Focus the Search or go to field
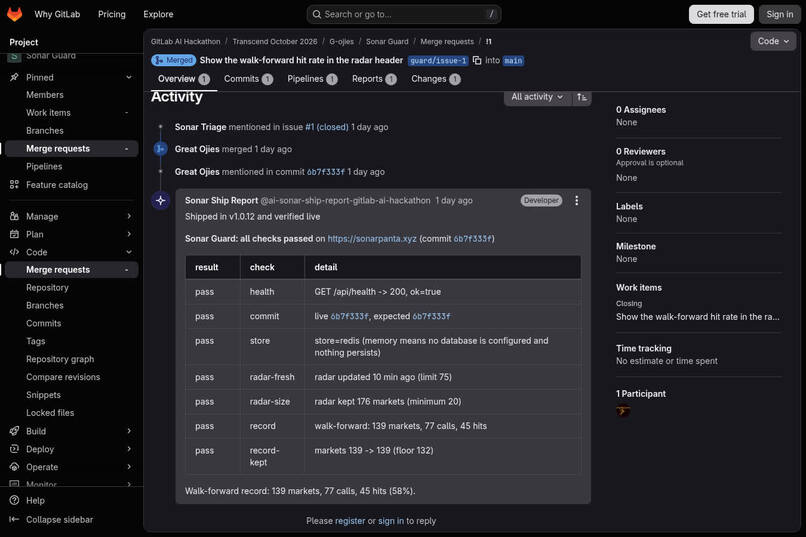Image resolution: width=806 pixels, height=537 pixels. [x=404, y=14]
